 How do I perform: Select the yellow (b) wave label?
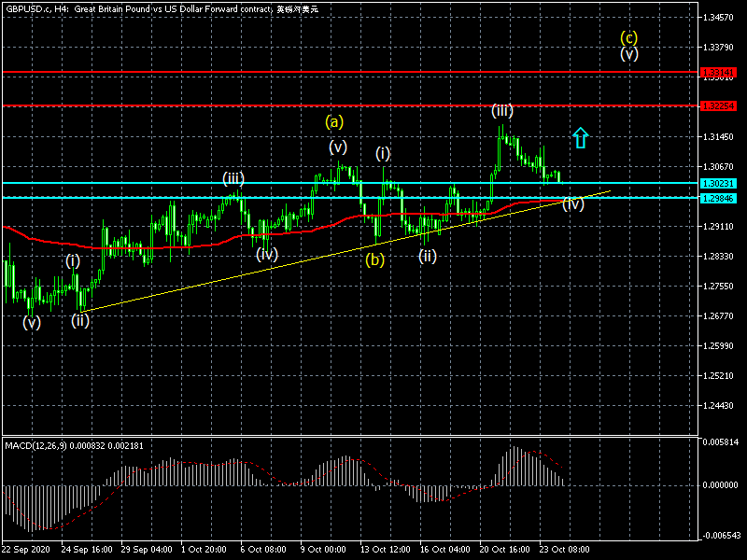pyautogui.click(x=374, y=259)
